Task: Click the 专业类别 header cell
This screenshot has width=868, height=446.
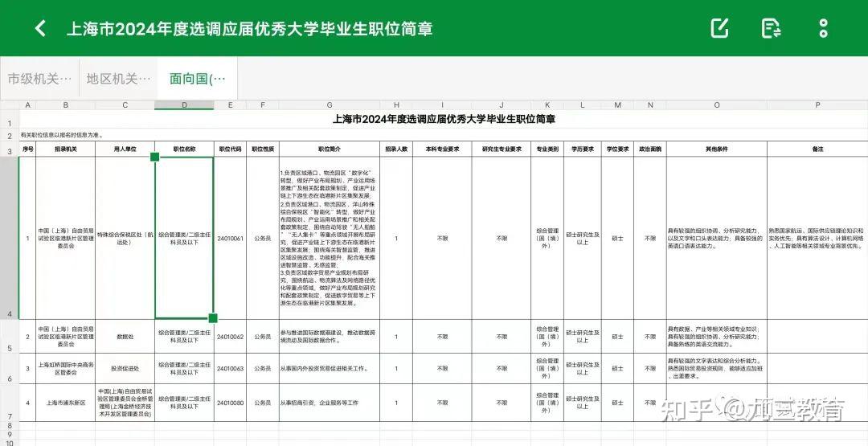Action: tap(547, 149)
